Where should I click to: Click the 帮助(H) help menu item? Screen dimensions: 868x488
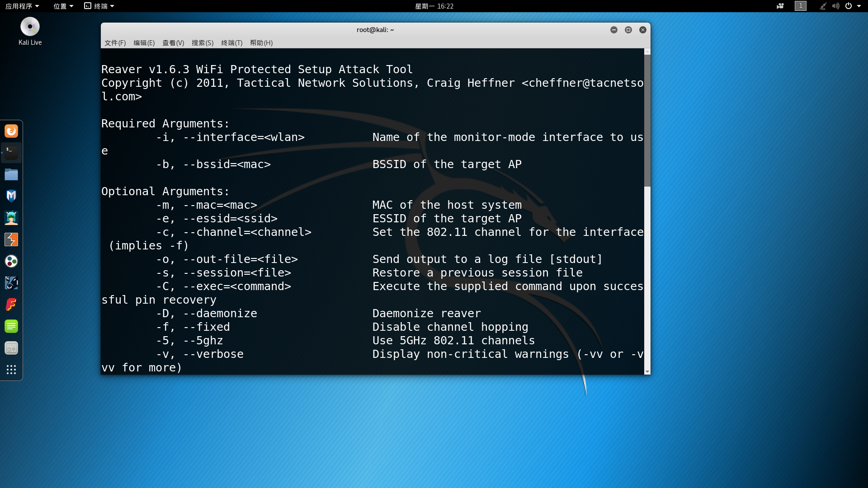tap(260, 43)
